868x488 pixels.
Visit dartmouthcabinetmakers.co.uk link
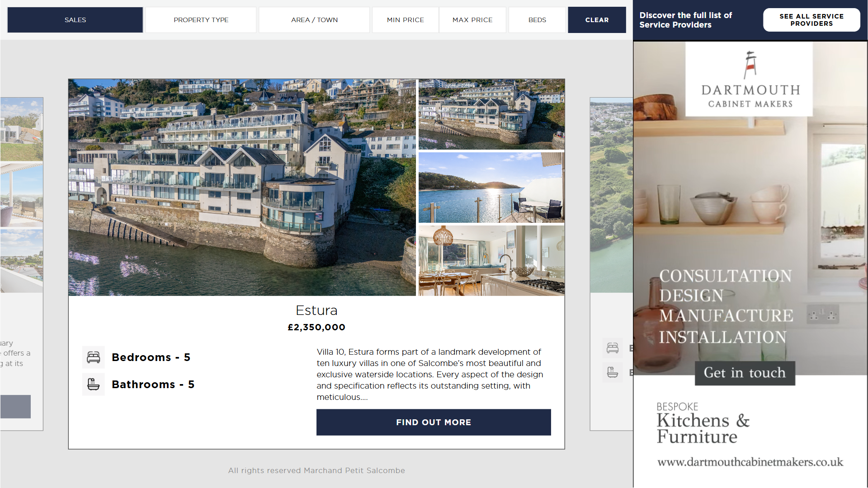pyautogui.click(x=750, y=462)
